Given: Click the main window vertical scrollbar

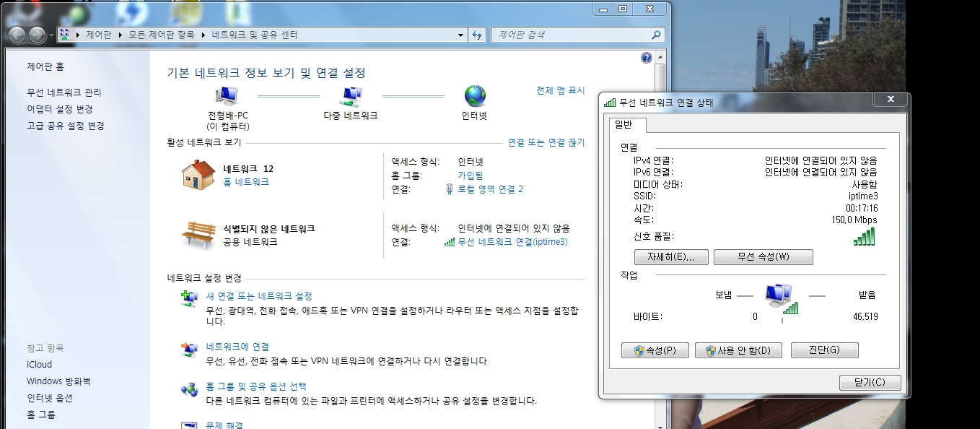Looking at the screenshot, I should click(x=660, y=238).
